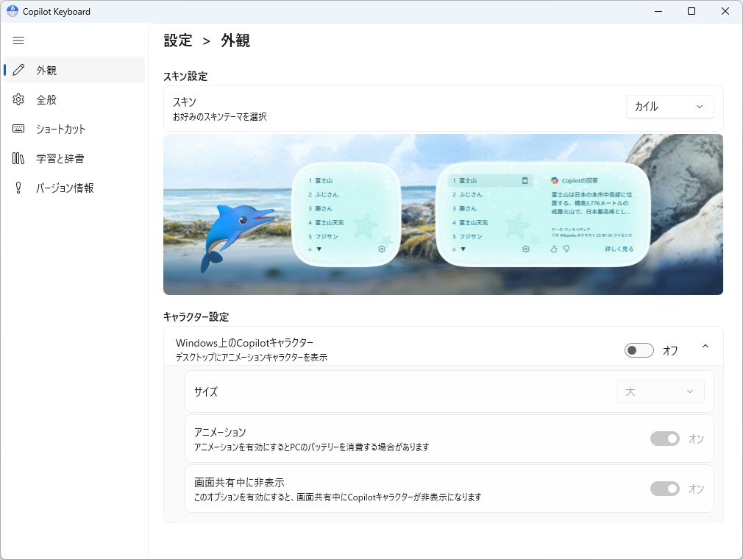Screen dimensions: 743x560
Task: Click 詳しく見る link in preview
Action: click(619, 249)
